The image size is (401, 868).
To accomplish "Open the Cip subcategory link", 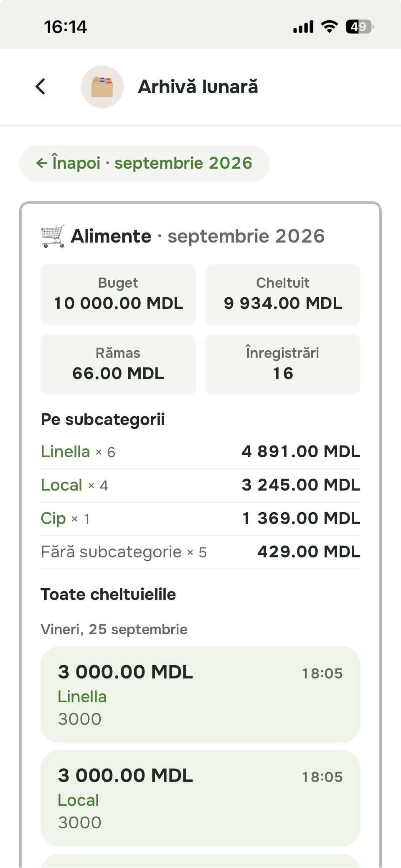I will tap(53, 519).
